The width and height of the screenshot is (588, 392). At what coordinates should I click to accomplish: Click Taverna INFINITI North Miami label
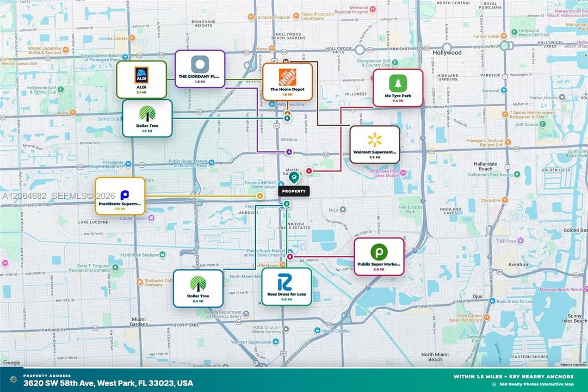coord(260,185)
